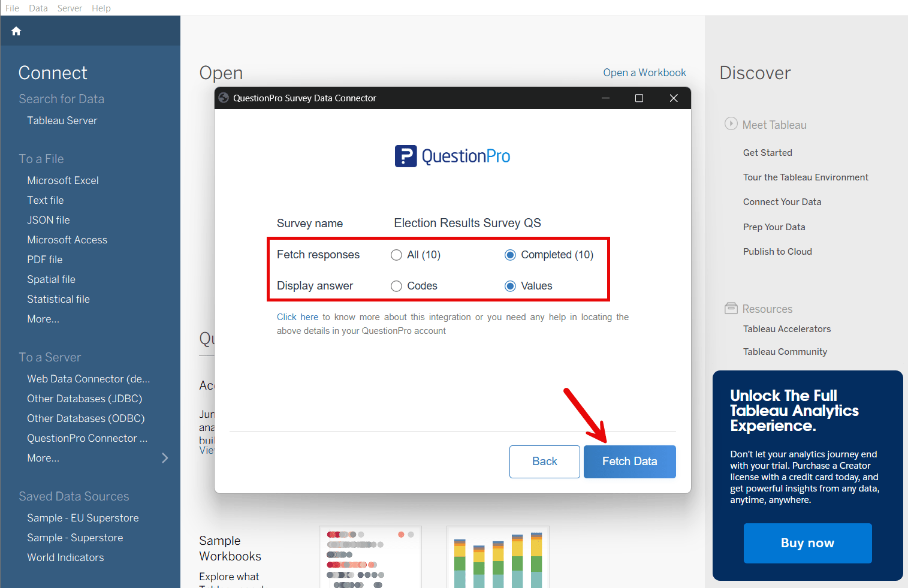The width and height of the screenshot is (908, 588).
Task: Show more server connectors under To a Server
Action: 43,458
